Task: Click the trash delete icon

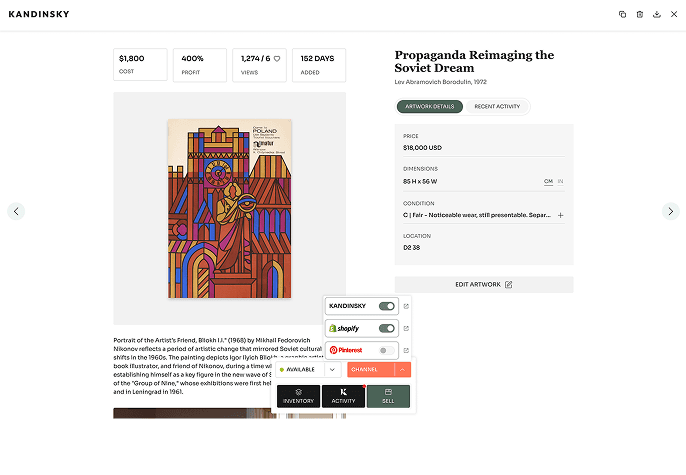Action: (640, 14)
